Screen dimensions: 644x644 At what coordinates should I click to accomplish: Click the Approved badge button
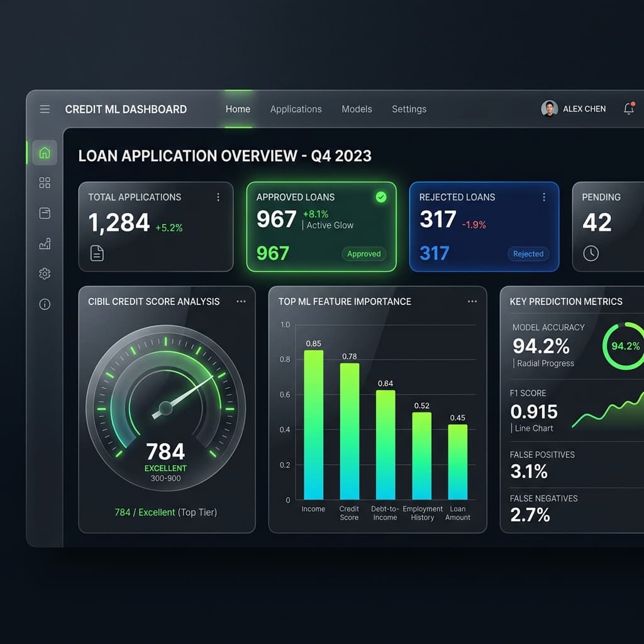click(x=364, y=254)
